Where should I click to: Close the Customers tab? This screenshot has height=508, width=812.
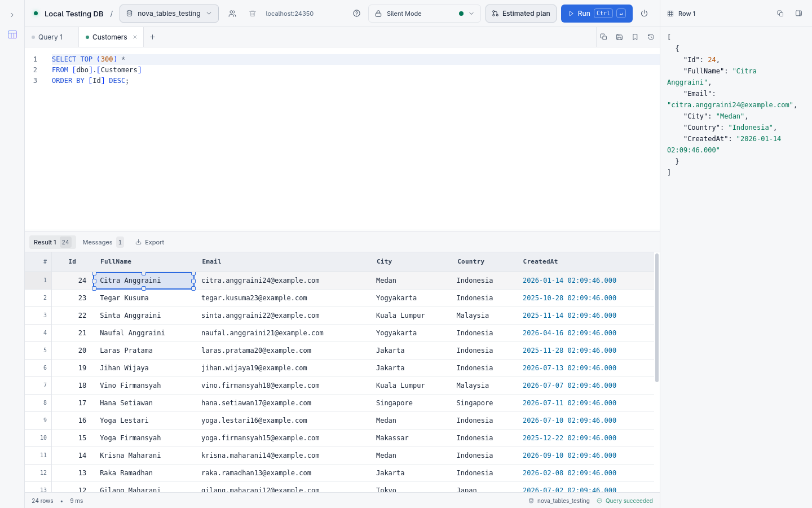135,37
